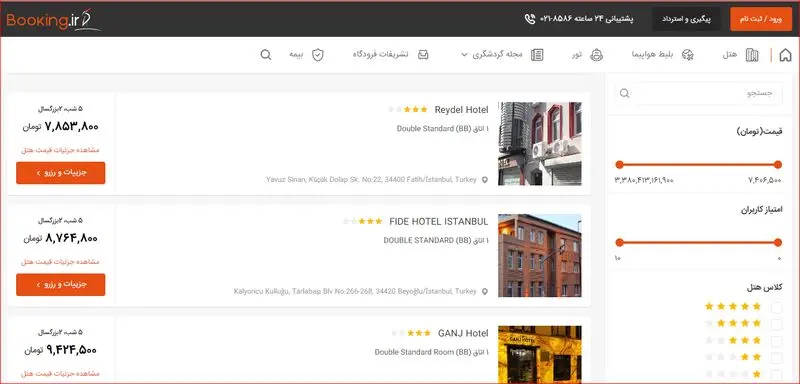Click the GANJ Hotel title
This screenshot has width=800, height=384.
click(463, 334)
